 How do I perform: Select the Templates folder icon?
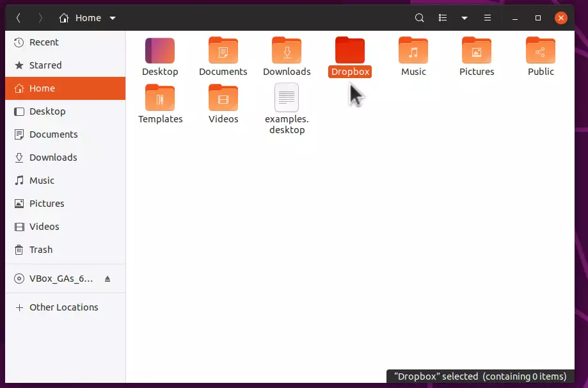[160, 97]
